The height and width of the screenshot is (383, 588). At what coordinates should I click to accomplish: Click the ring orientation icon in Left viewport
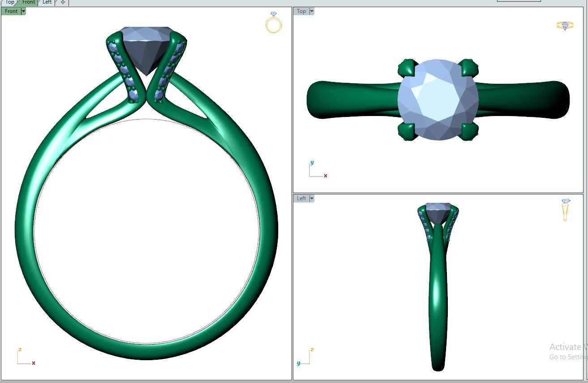[x=566, y=210]
